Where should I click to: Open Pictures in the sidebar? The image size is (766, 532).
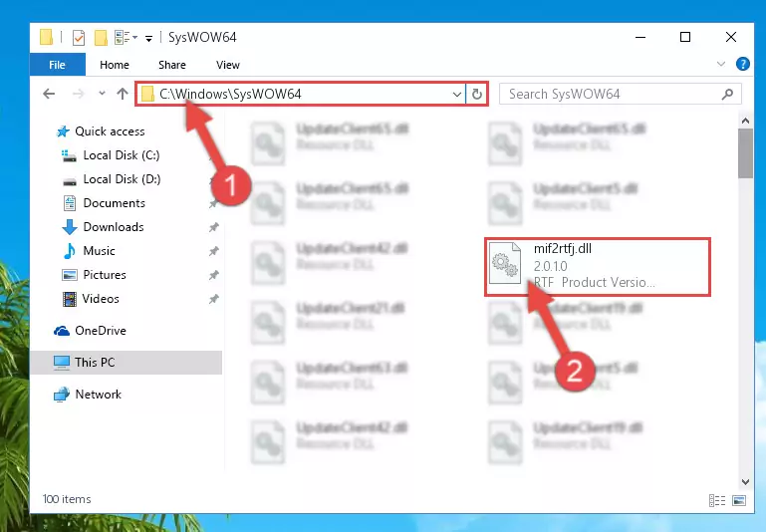coord(104,275)
